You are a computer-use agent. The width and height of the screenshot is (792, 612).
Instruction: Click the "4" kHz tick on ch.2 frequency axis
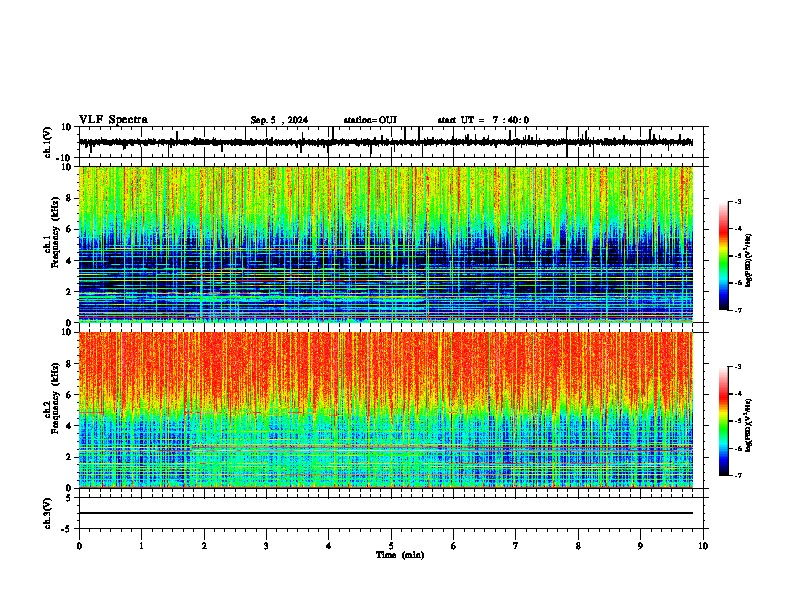click(69, 426)
